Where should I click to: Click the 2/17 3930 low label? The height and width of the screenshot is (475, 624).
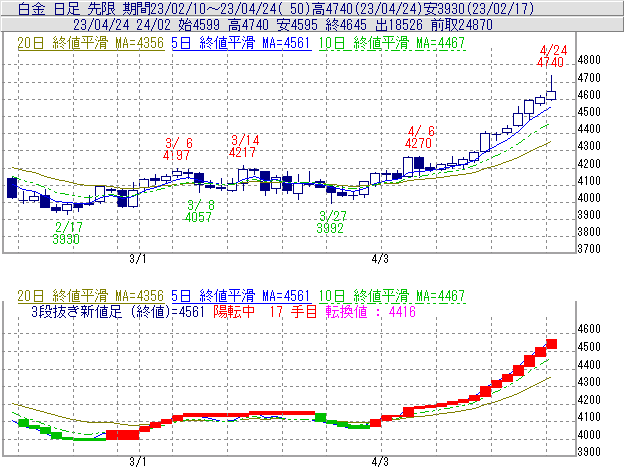(67, 233)
